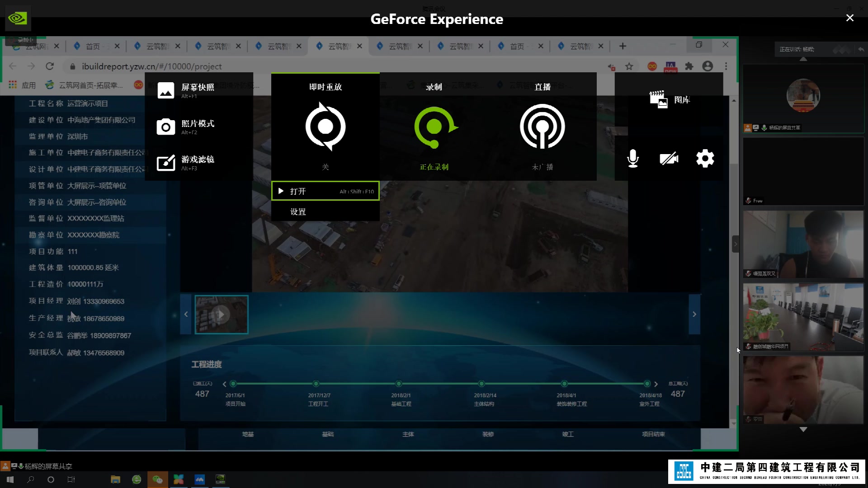Open a new browser tab with plus
This screenshot has height=488, width=868.
tap(623, 46)
